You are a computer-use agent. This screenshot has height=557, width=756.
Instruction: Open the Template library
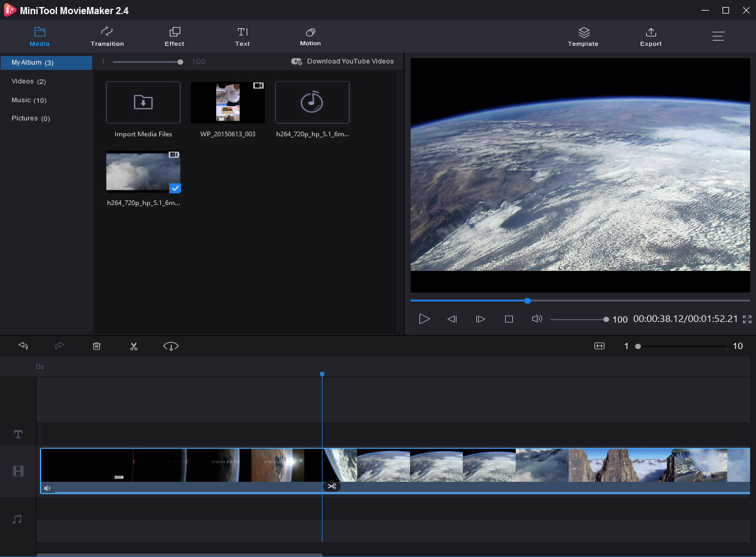click(583, 36)
